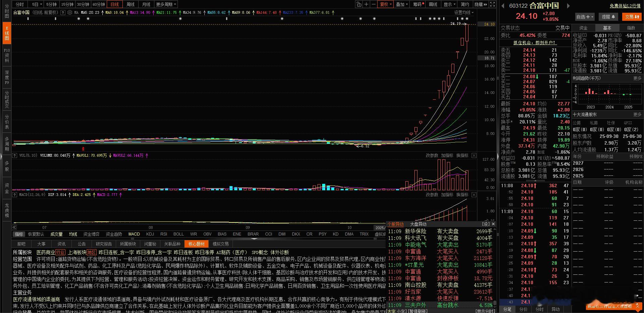Click the question-mark help icon near MA settings
The width and height of the screenshot is (644, 313).
pos(63,12)
